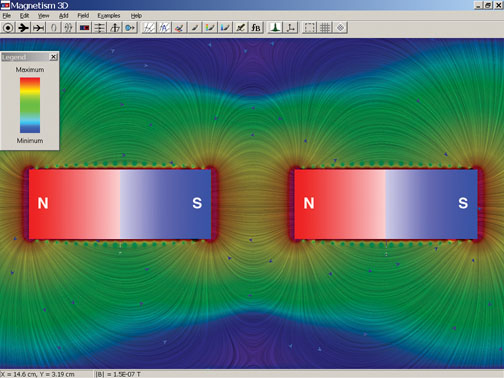
Task: Open the Field menu
Action: 83,16
